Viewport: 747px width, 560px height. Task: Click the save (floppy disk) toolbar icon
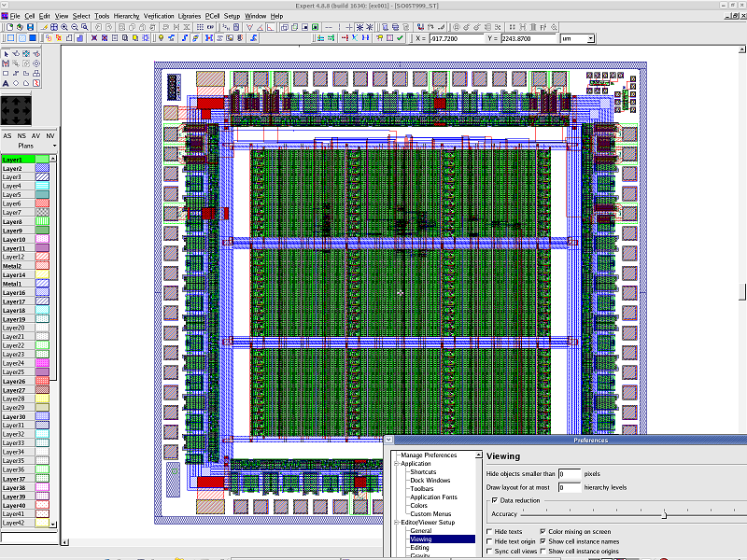29,27
